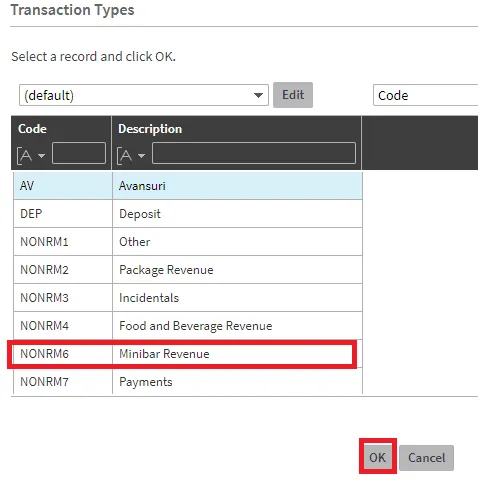
Task: Select the NONRM6 code cell
Action: pyautogui.click(x=63, y=354)
